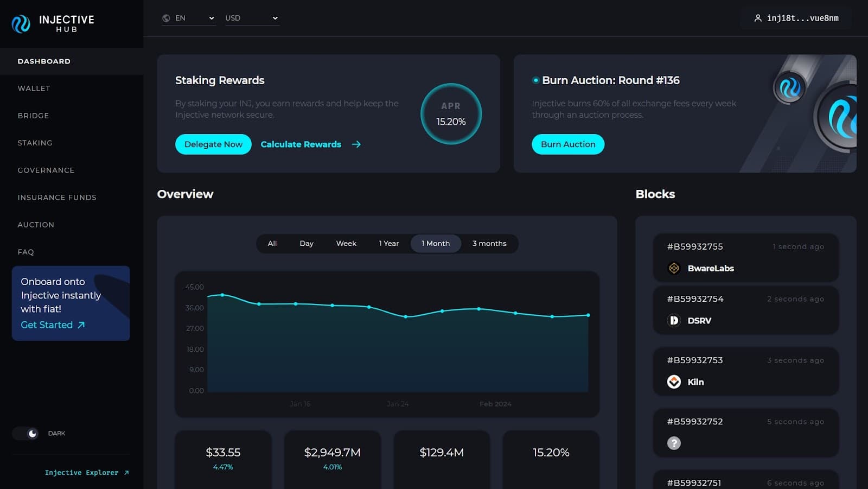Click the unknown validator question mark icon
Screen dimensions: 868x489
(x=674, y=443)
